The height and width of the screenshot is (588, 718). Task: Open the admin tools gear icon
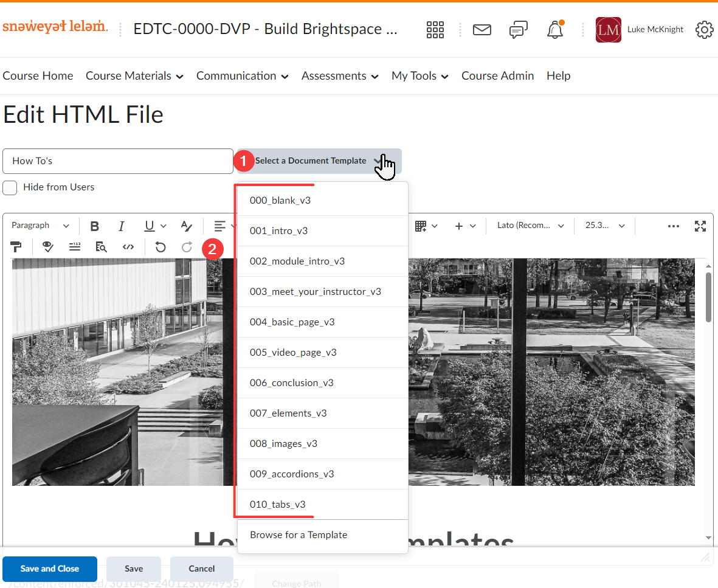click(704, 30)
